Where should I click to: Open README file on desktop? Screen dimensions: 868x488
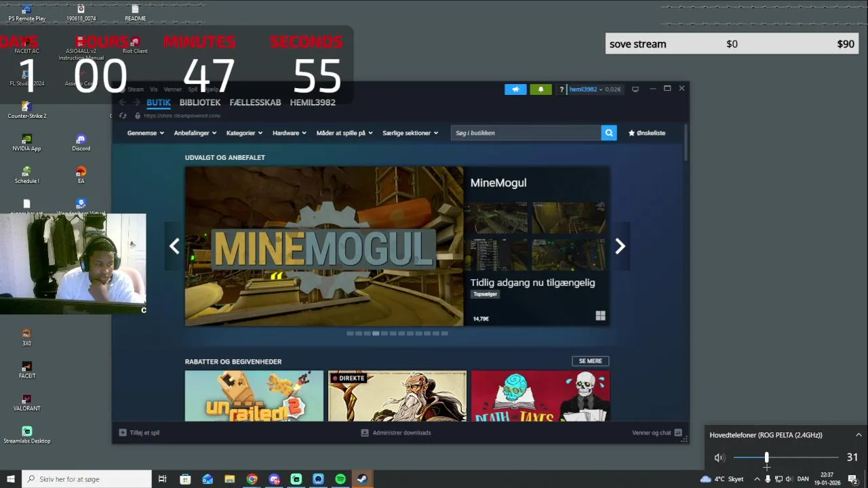coord(135,12)
